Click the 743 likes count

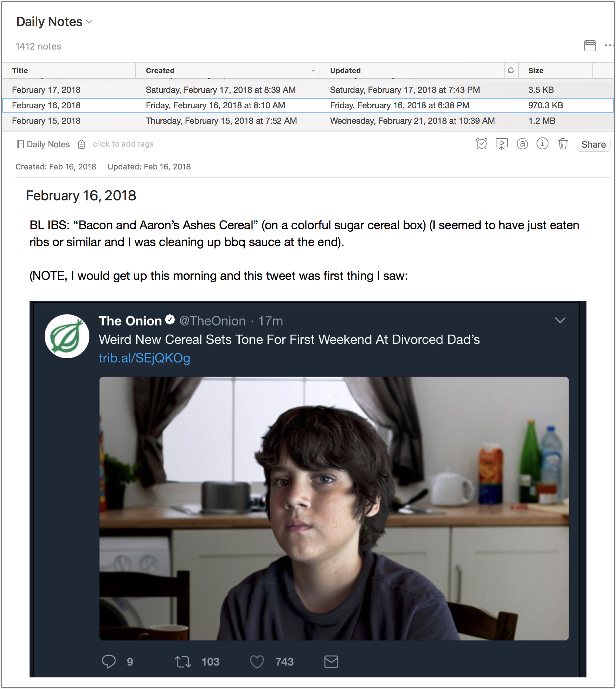click(284, 662)
